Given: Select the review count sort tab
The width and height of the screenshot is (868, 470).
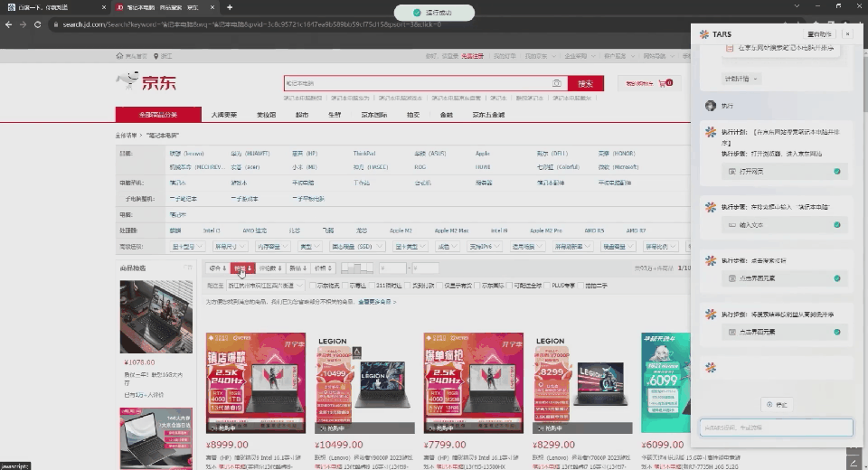Looking at the screenshot, I should [270, 268].
